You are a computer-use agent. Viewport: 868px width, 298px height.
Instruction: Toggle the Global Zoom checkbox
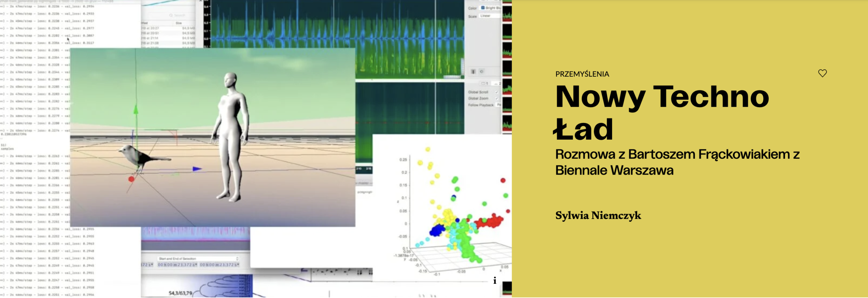pyautogui.click(x=496, y=99)
